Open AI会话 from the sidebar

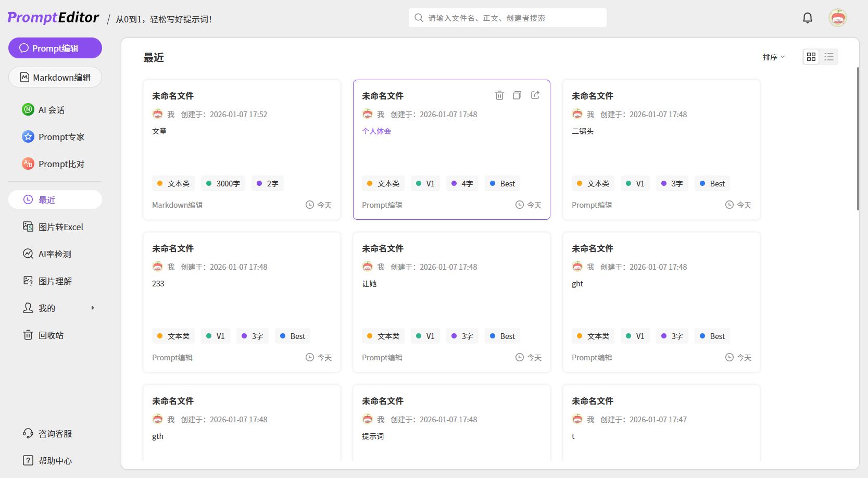[x=51, y=110]
